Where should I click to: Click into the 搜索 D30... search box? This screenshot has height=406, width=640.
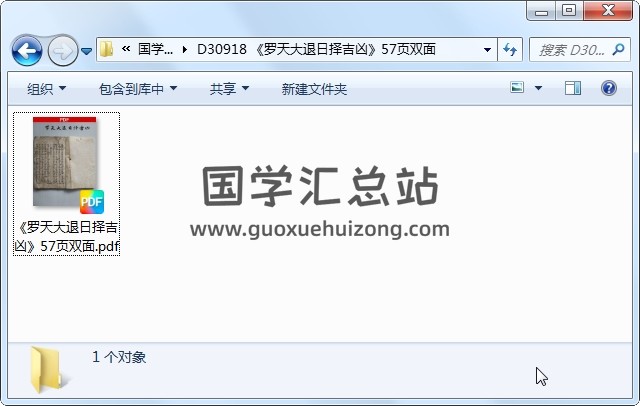click(x=572, y=50)
